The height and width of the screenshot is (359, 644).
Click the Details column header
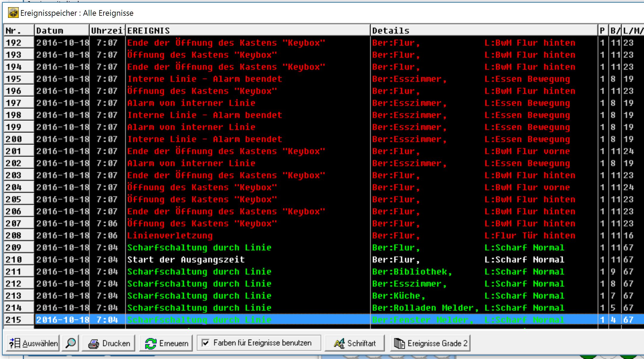click(483, 31)
